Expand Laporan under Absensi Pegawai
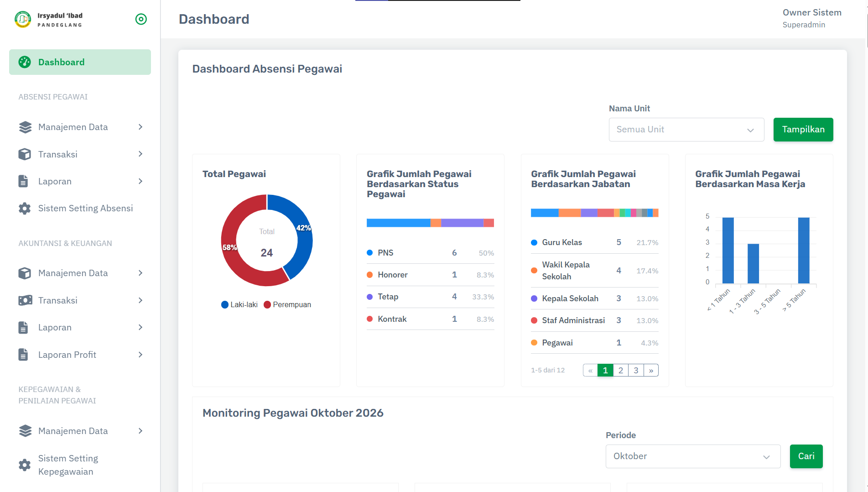 [x=140, y=181]
